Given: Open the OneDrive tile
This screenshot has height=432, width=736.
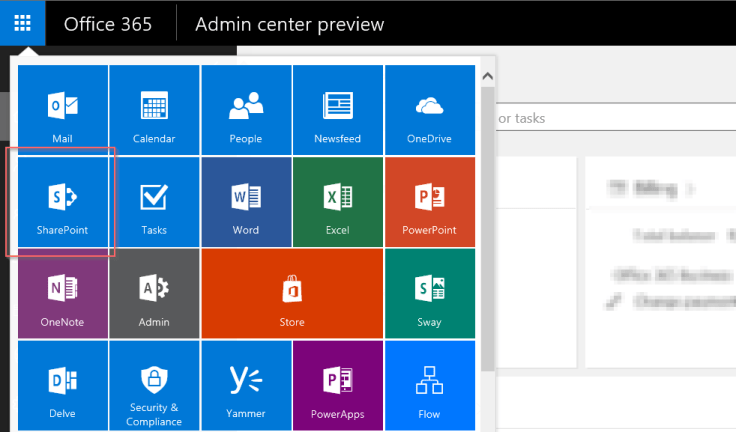Looking at the screenshot, I should click(x=429, y=110).
